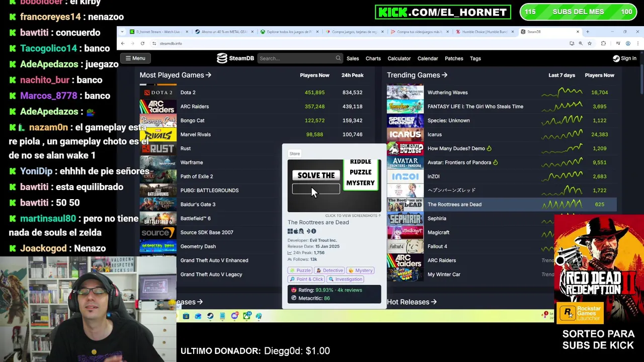Click the Puzzle tag in hover card
The width and height of the screenshot is (644, 362).
[x=300, y=270]
